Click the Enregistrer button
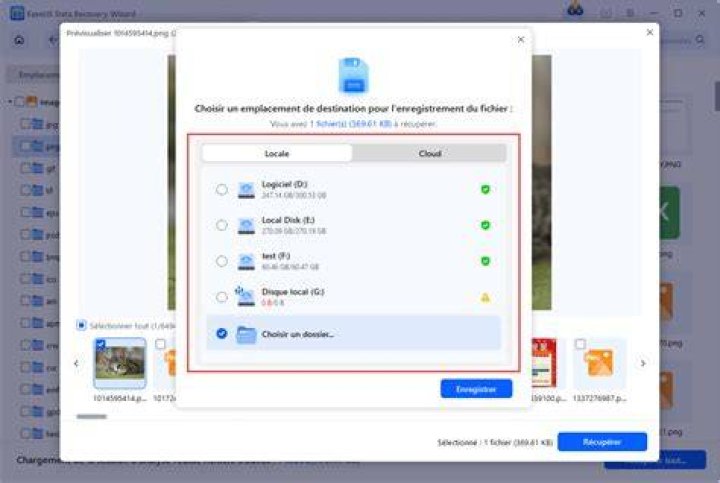This screenshot has width=720, height=483. [476, 389]
